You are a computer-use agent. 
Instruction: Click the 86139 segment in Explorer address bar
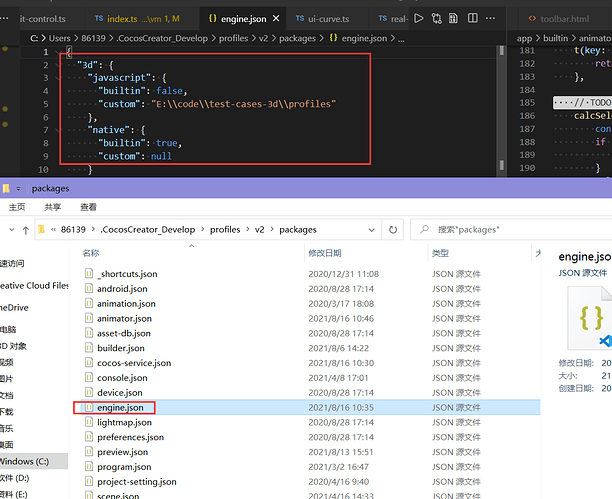pos(73,230)
